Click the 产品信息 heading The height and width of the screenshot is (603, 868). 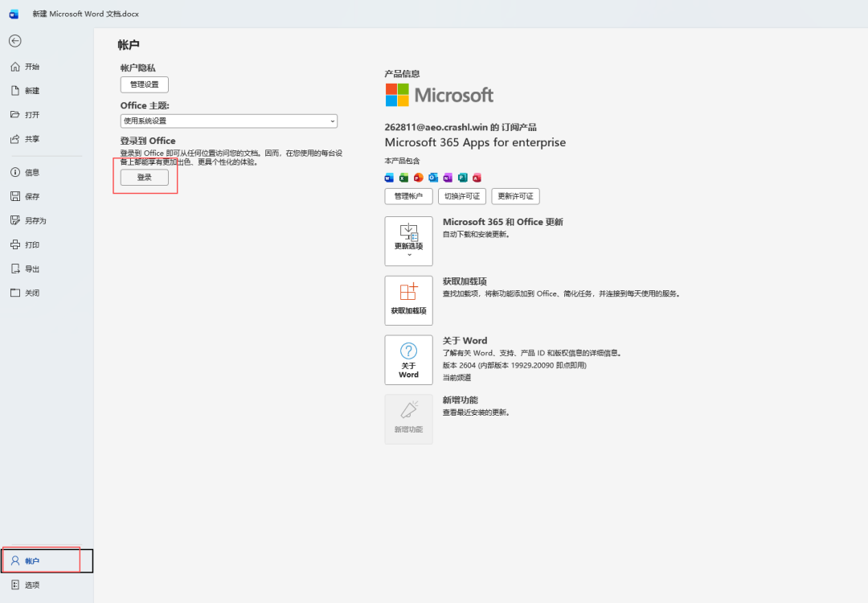click(402, 74)
